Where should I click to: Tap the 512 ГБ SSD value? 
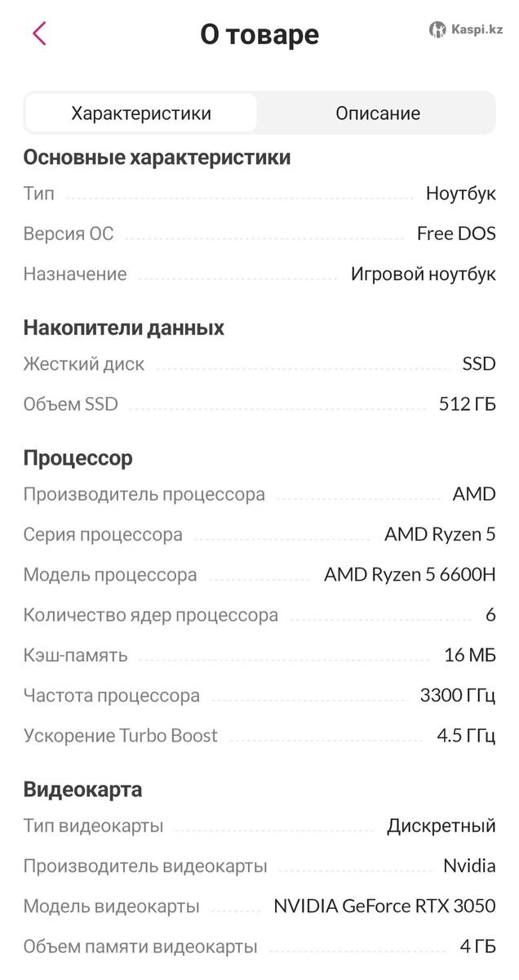point(467,404)
